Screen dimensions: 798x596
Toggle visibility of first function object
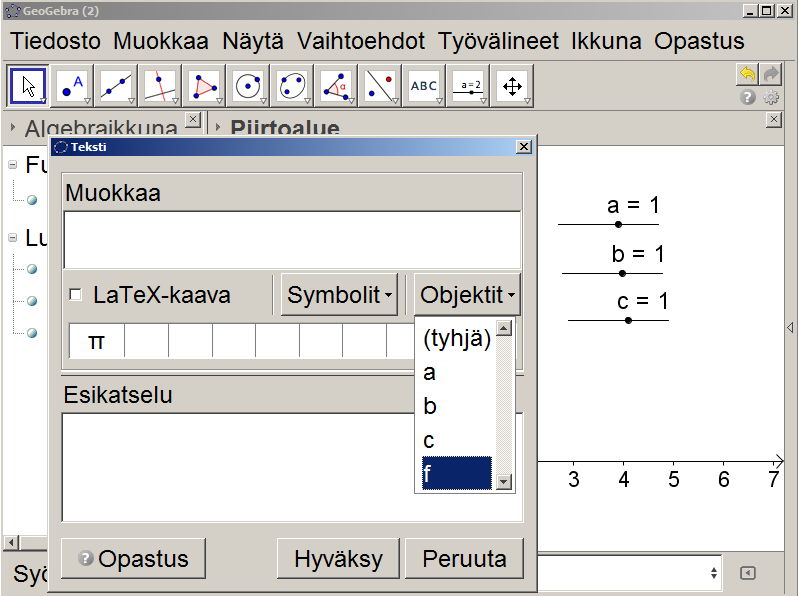32,200
